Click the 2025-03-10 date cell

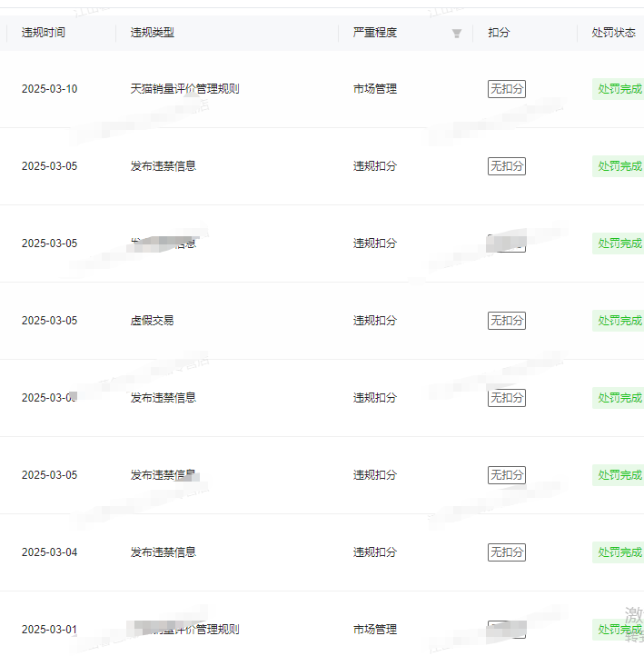coord(50,89)
